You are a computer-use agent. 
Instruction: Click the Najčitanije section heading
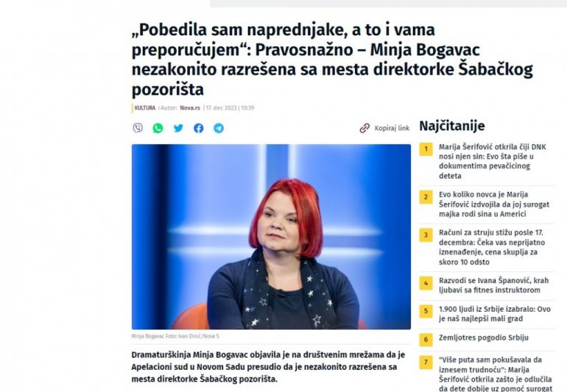point(452,126)
